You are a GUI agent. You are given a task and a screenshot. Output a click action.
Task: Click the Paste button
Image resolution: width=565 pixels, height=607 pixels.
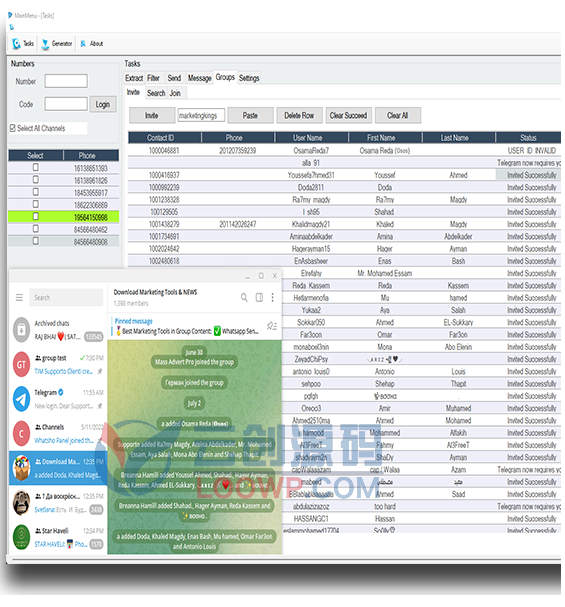(x=250, y=115)
